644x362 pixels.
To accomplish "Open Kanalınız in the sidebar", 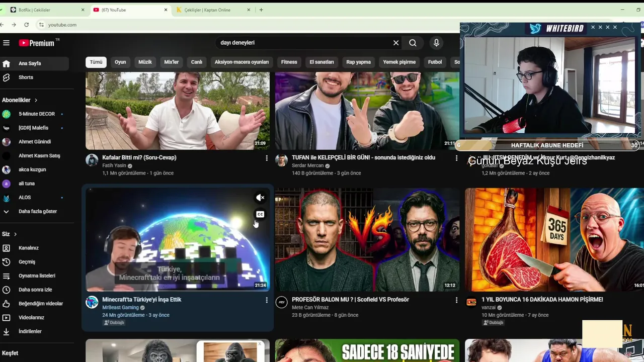I will (x=35, y=248).
